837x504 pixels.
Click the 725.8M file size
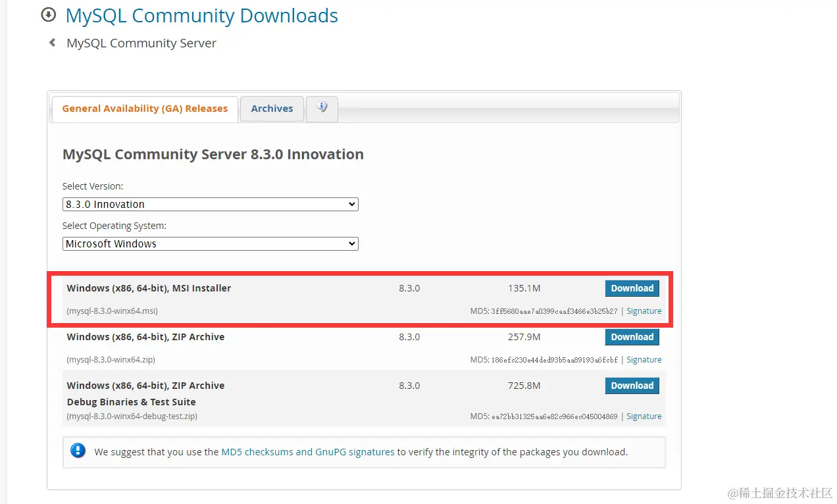coord(524,386)
